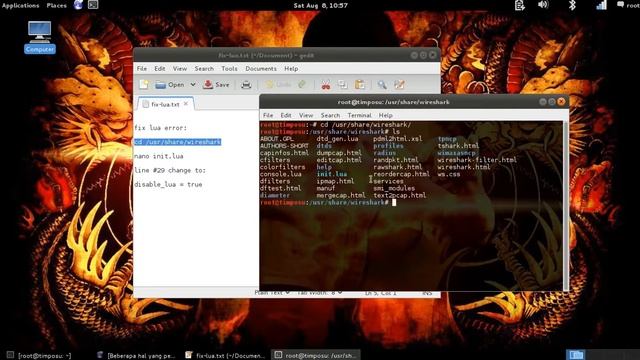The height and width of the screenshot is (360, 640).
Task: Minimize the terminal window
Action: [543, 102]
